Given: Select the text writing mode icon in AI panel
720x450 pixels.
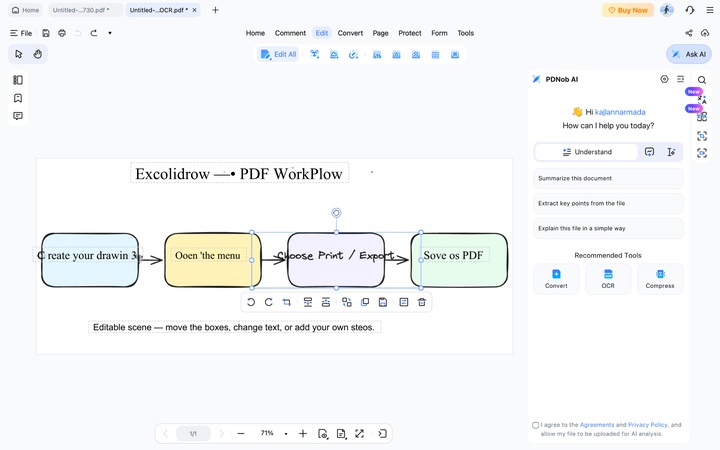Looking at the screenshot, I should point(671,152).
